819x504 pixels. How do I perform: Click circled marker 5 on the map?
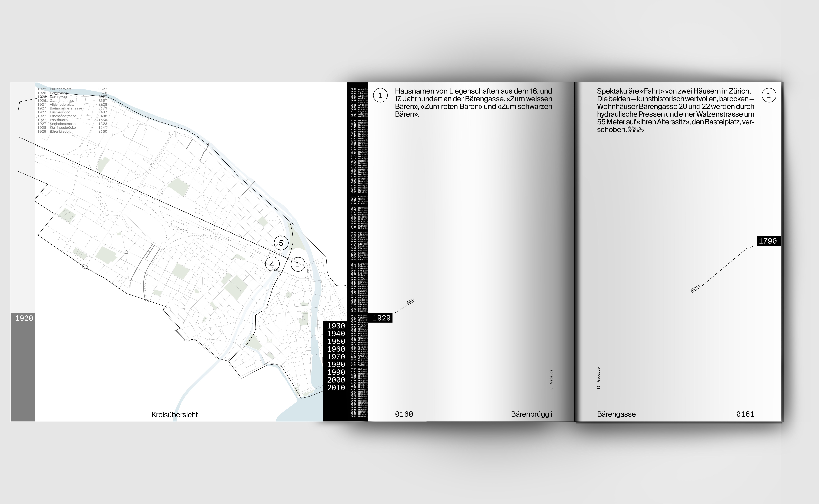click(x=281, y=243)
